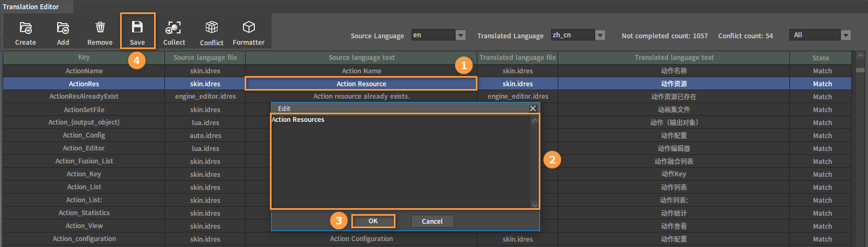Click the 动作查看 translation cell
The image size is (868, 247).
point(674,226)
